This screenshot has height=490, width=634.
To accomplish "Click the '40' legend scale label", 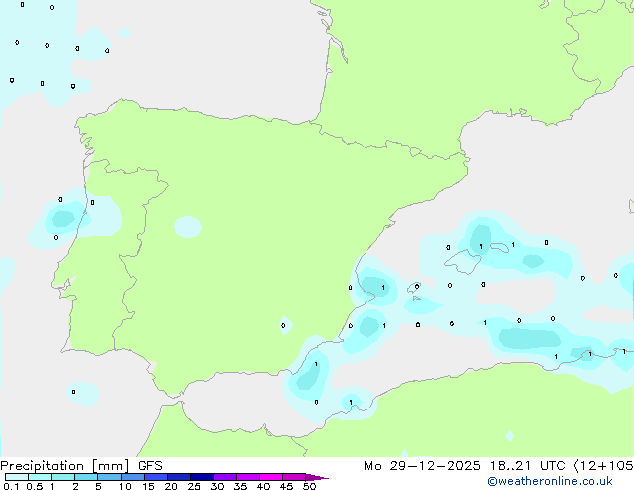I will click(x=263, y=486).
